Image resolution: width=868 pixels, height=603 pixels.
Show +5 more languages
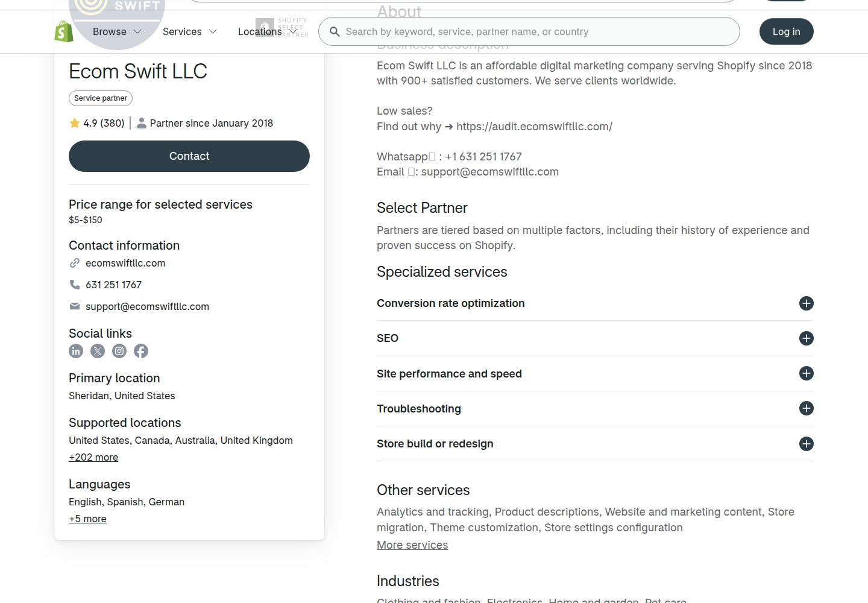tap(87, 519)
